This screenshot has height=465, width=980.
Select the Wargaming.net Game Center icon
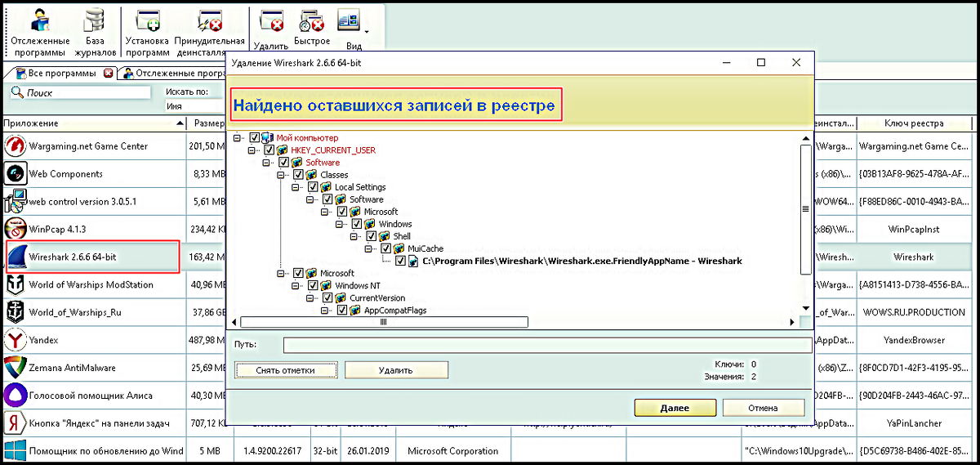[15, 146]
